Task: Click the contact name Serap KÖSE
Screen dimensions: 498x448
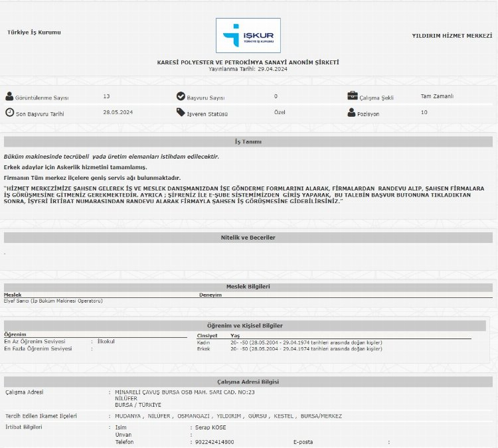Action: tap(209, 427)
